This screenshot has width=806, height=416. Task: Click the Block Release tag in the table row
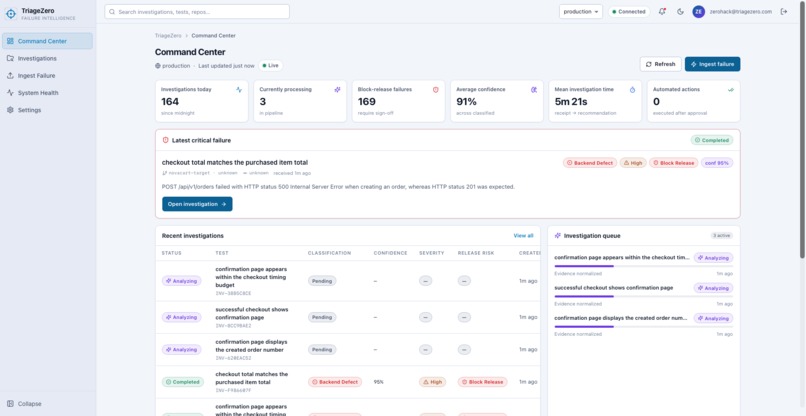pyautogui.click(x=483, y=382)
